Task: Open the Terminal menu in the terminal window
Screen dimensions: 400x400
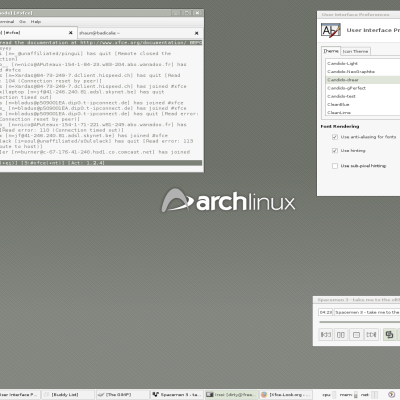Action: (x=7, y=22)
